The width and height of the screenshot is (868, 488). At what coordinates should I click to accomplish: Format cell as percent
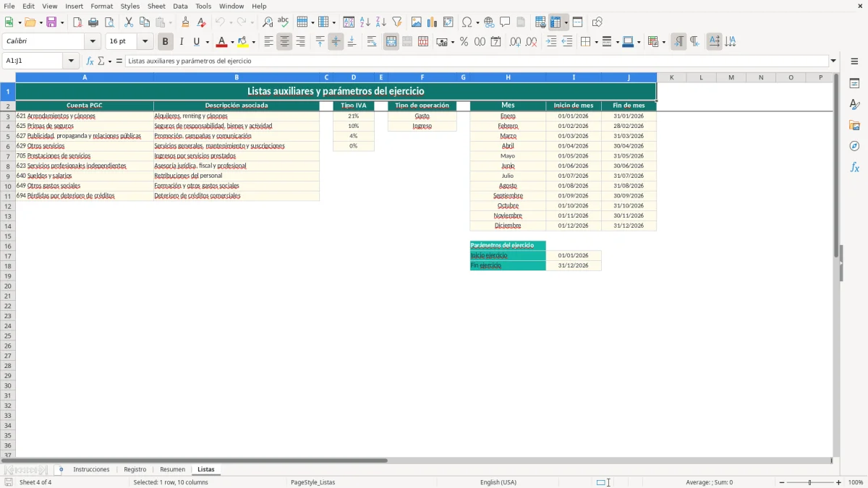pyautogui.click(x=464, y=42)
